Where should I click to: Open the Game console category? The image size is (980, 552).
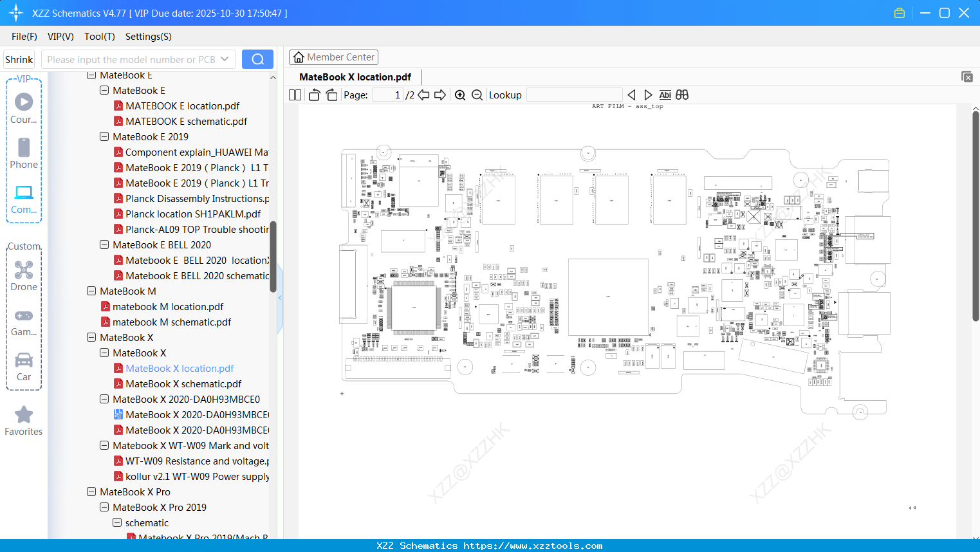tap(24, 322)
